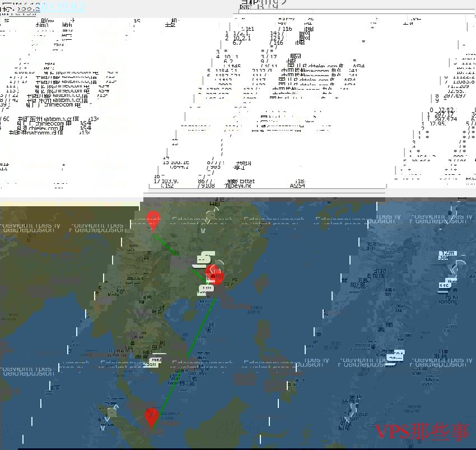Select the latency label near the Philippines

point(395,355)
